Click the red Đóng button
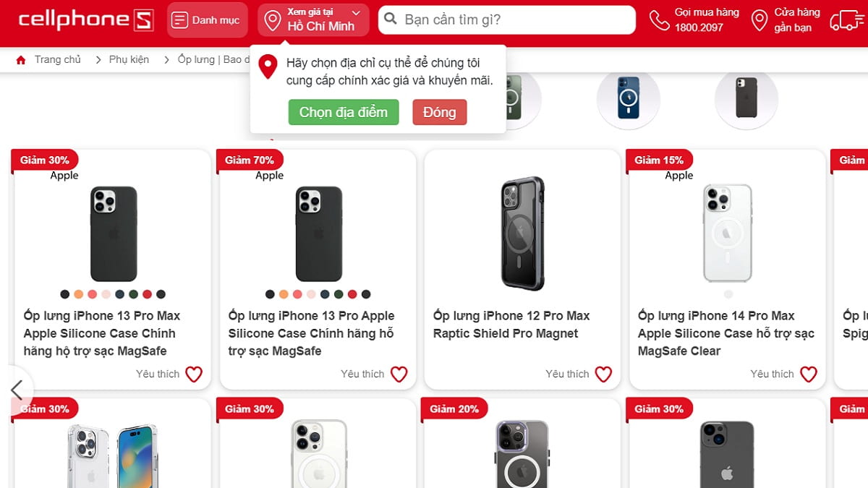The width and height of the screenshot is (868, 488). [x=440, y=112]
